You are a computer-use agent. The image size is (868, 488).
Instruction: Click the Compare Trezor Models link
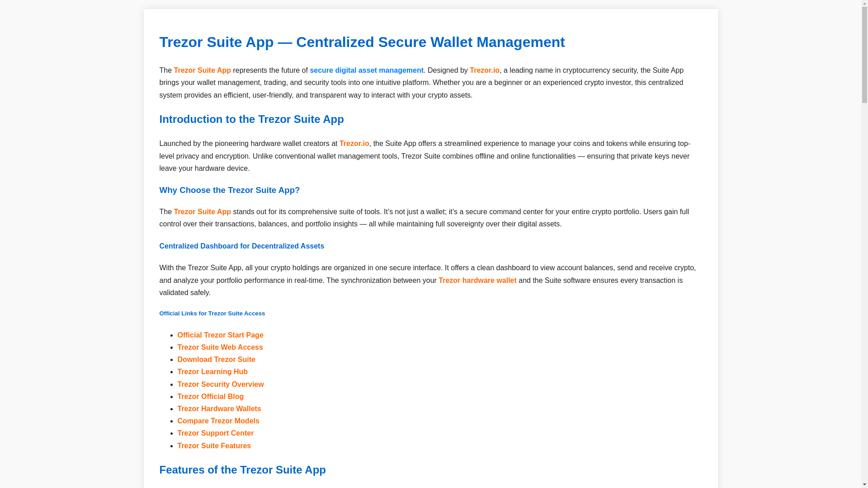(218, 421)
